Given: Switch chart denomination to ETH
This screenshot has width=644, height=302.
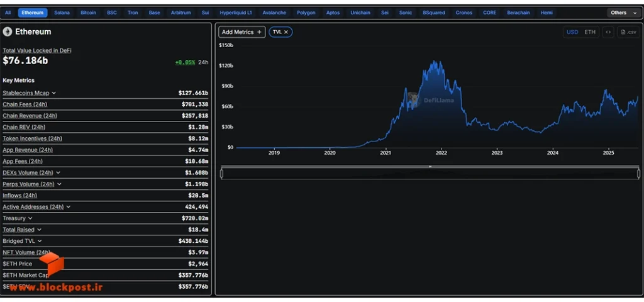Looking at the screenshot, I should 590,32.
